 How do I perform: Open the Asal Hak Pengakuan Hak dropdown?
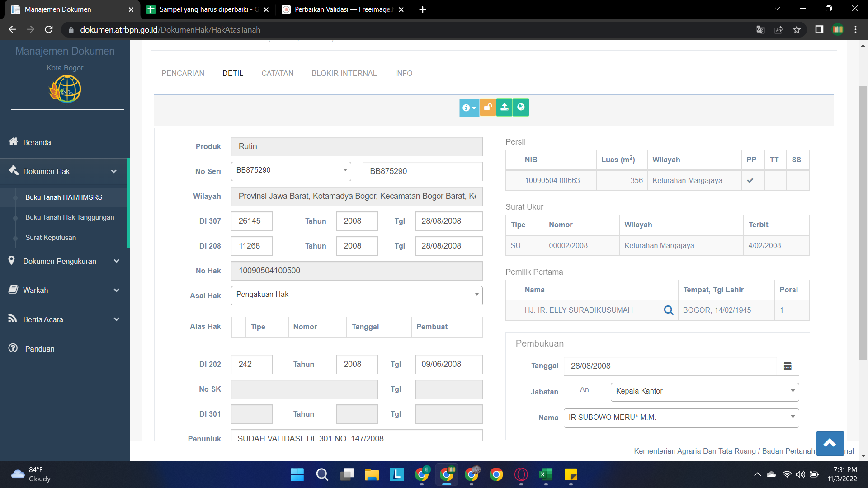[356, 296]
